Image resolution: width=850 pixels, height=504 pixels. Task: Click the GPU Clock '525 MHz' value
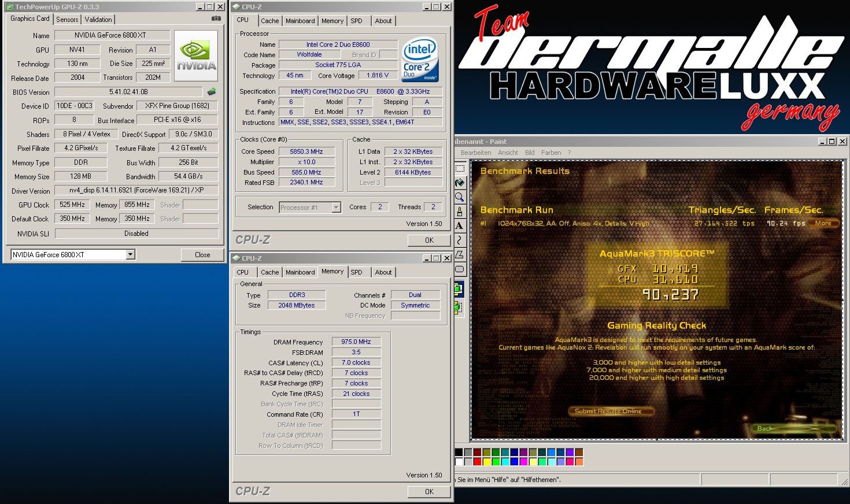72,205
